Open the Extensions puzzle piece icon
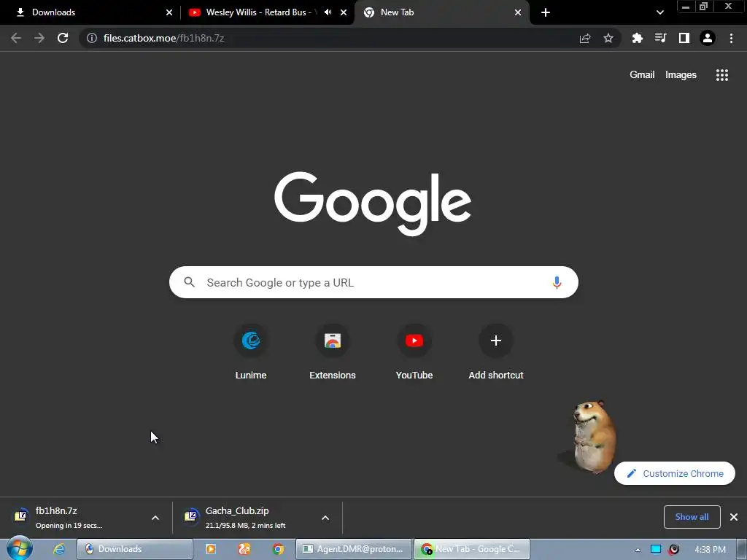The height and width of the screenshot is (560, 747). (637, 38)
